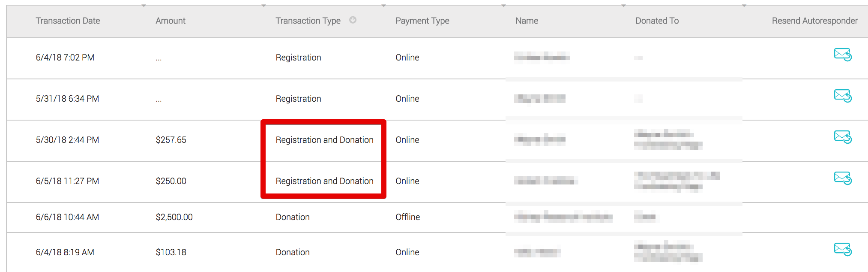This screenshot has width=868, height=272.
Task: Open Amount column dropdown arrow
Action: point(264,6)
